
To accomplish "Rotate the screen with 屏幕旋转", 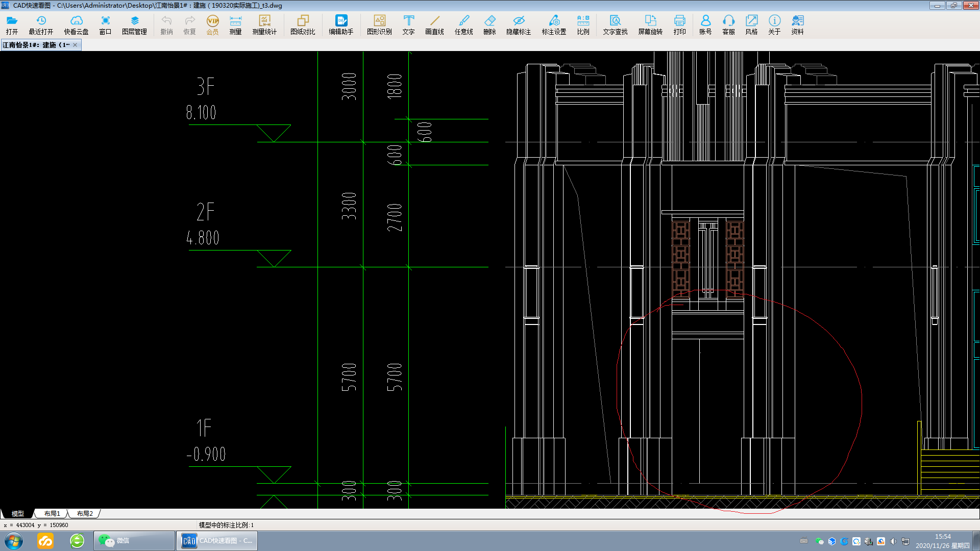I will 650,25.
